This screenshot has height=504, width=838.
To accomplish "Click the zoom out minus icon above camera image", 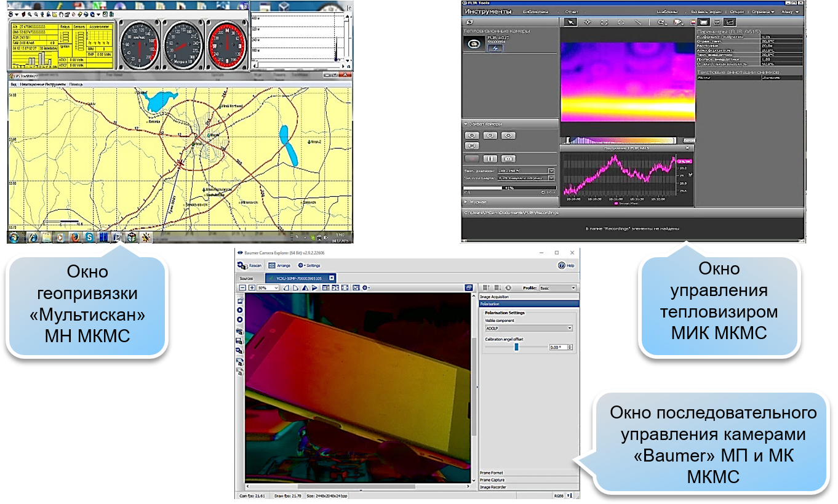I will 242,287.
